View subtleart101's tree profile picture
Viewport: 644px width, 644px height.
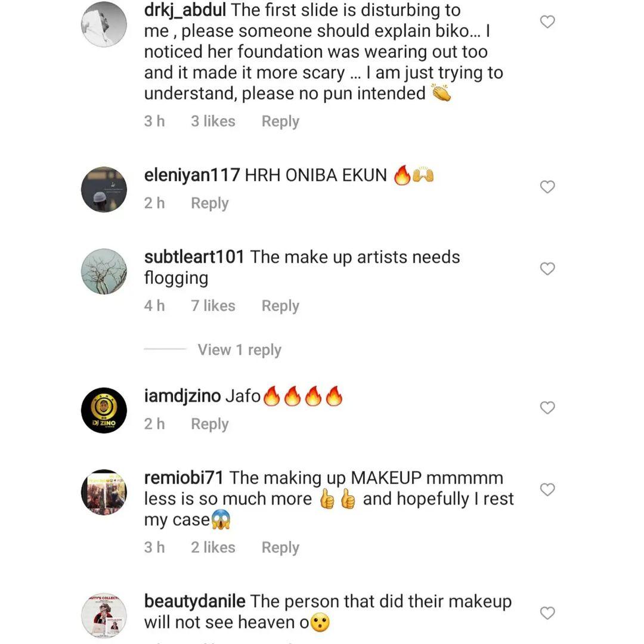[x=104, y=271]
